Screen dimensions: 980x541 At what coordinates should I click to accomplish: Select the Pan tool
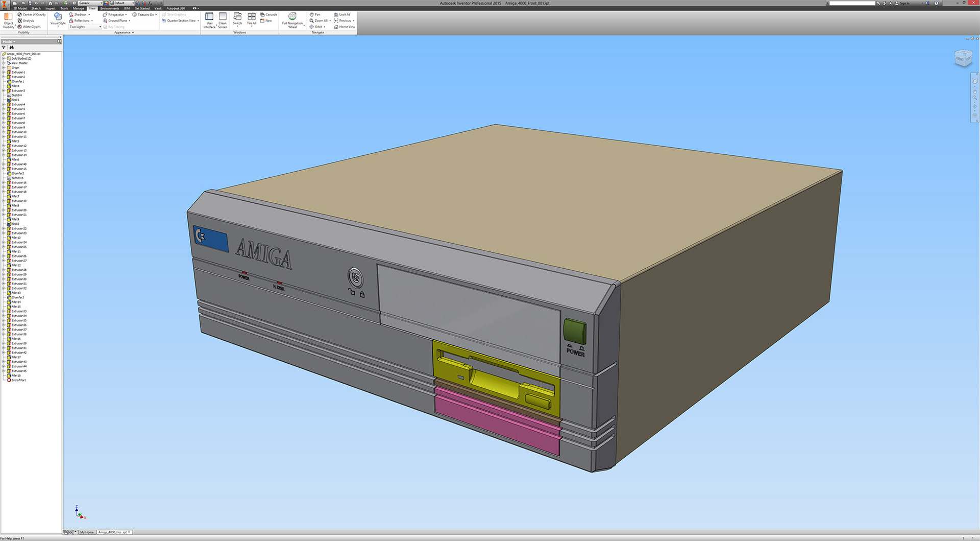pyautogui.click(x=315, y=14)
